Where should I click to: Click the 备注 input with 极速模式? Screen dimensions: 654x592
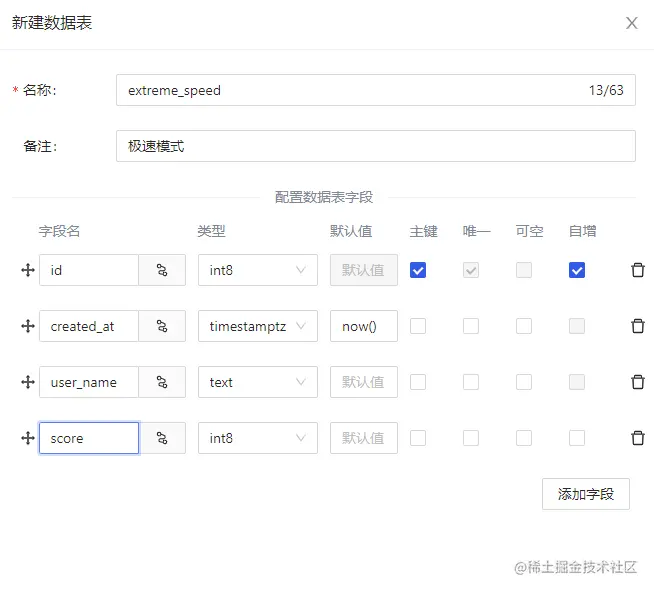point(375,146)
